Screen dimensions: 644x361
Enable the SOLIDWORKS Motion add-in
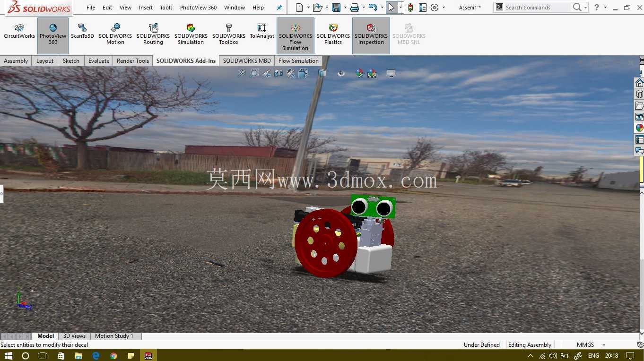115,34
